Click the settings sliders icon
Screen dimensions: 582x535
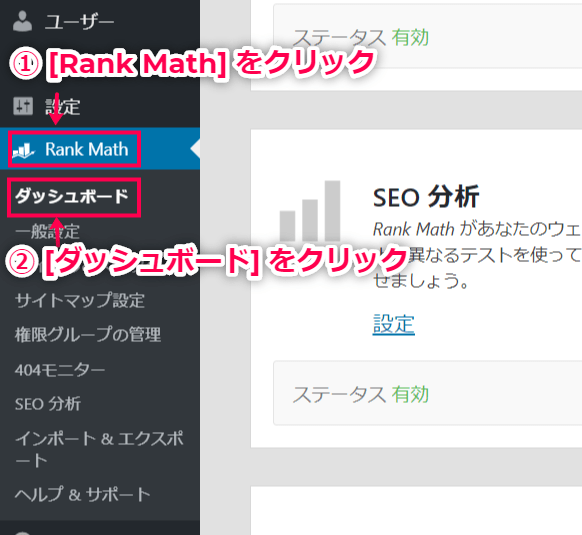pos(23,106)
